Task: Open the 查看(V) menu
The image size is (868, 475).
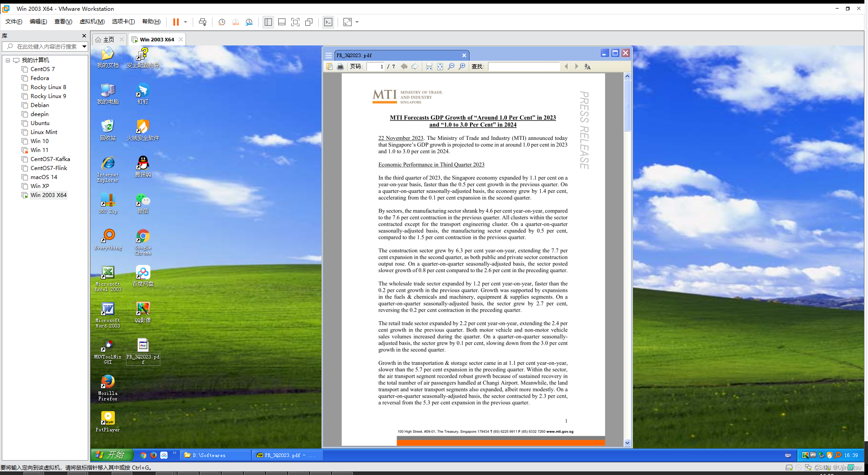Action: (63, 22)
